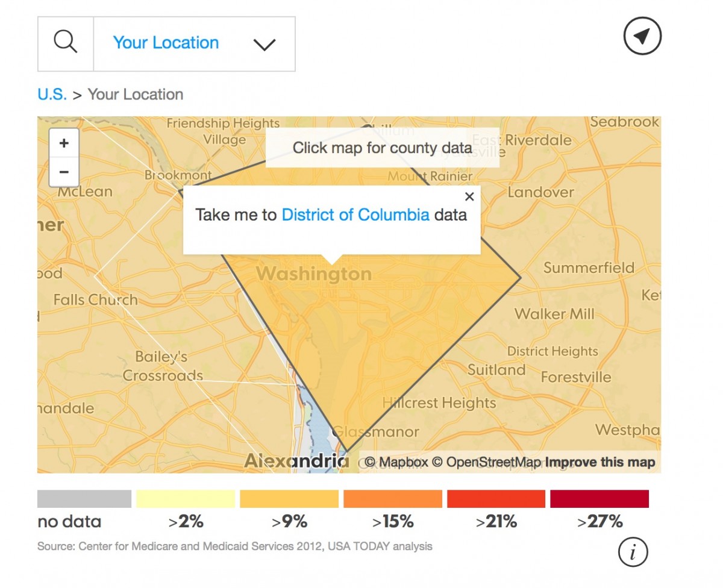Open the info icon below the legend
Screen dimensions: 723x588
[x=633, y=552]
